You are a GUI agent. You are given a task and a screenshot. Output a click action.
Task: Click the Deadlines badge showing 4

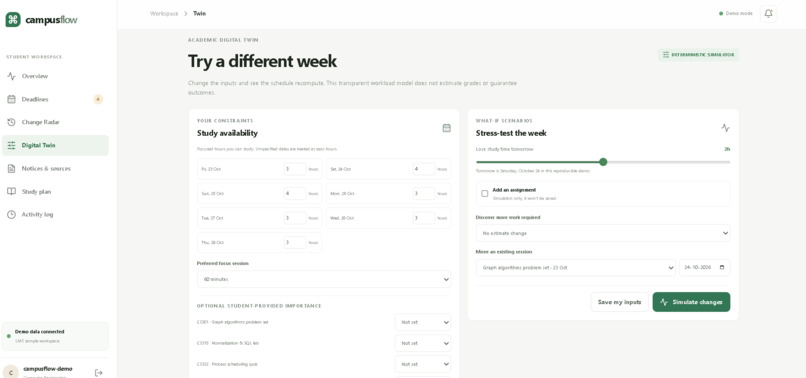pyautogui.click(x=98, y=99)
